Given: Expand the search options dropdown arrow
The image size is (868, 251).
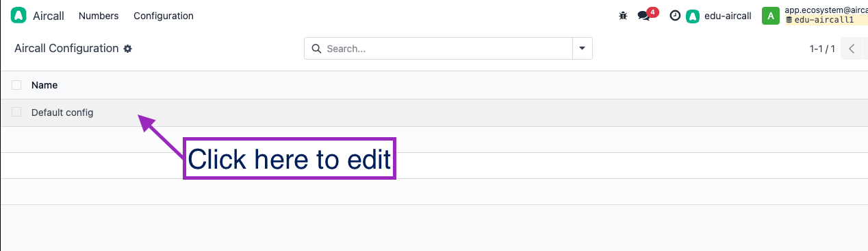Looking at the screenshot, I should click(583, 49).
